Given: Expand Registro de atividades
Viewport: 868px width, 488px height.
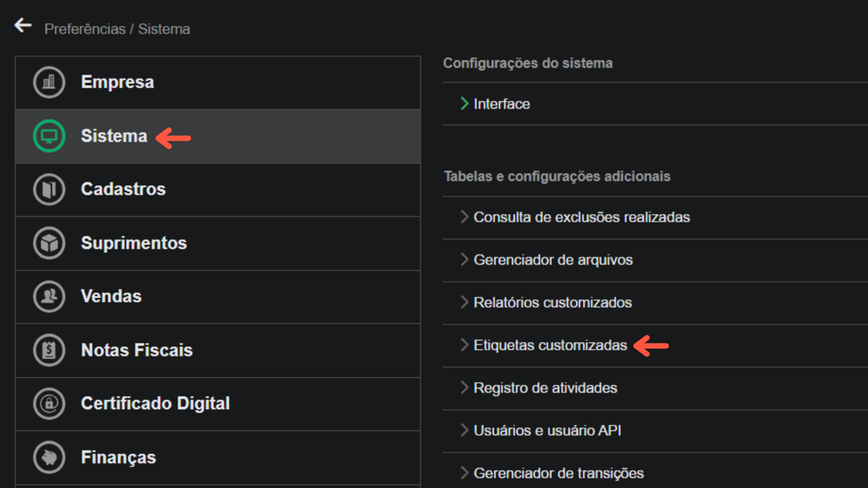Looking at the screenshot, I should tap(545, 388).
